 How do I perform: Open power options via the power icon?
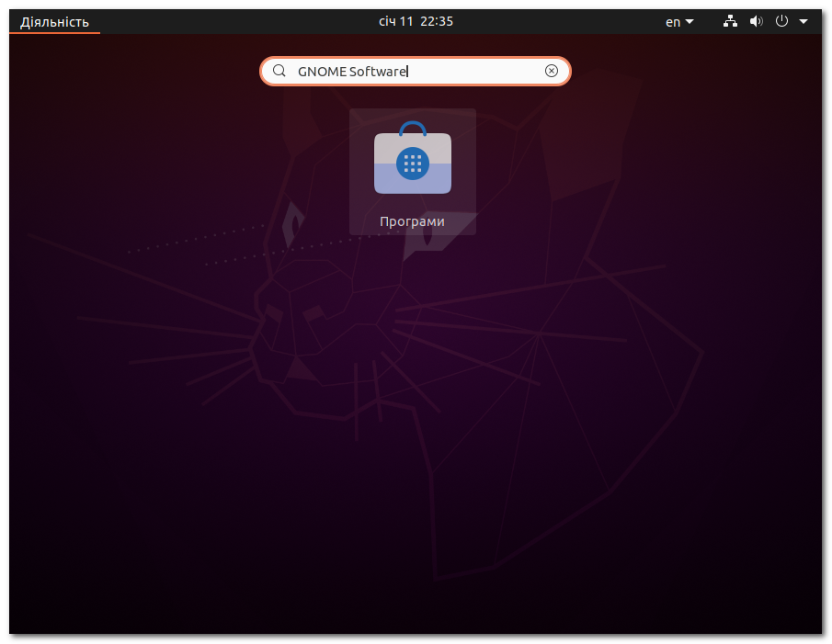(x=781, y=20)
